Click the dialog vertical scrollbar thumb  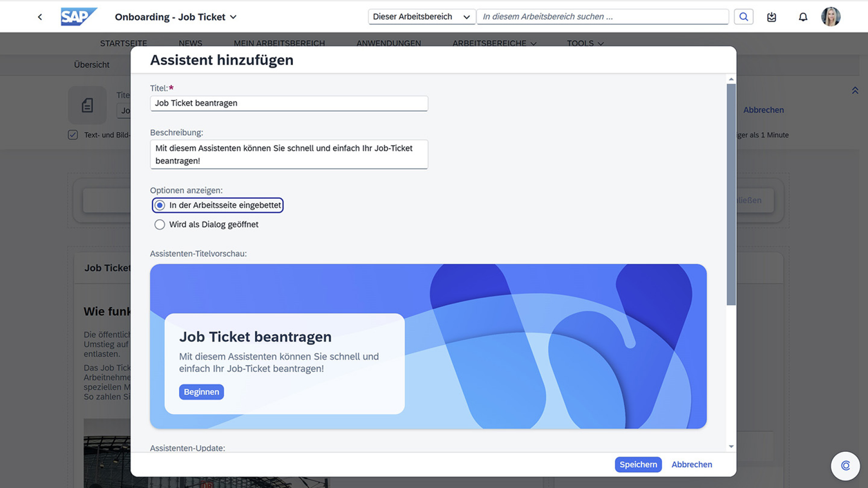point(731,194)
